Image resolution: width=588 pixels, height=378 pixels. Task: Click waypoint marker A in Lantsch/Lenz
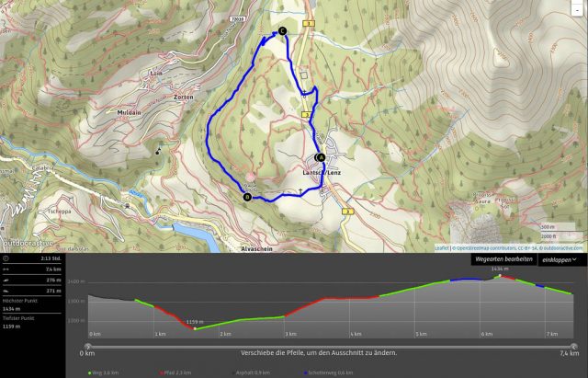pos(321,157)
